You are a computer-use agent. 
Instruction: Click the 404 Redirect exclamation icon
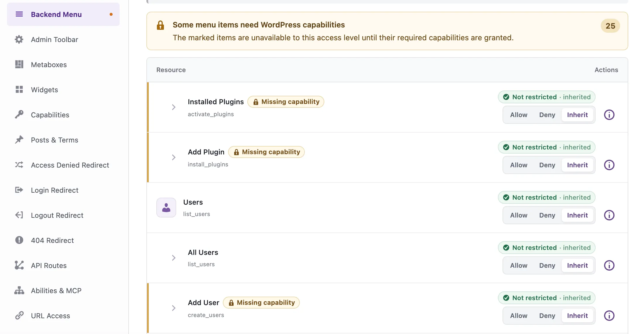19,240
